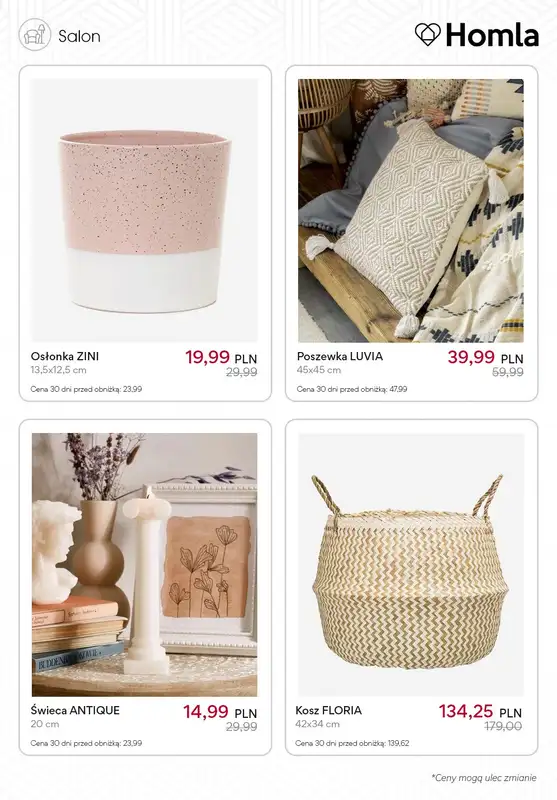557x800 pixels.
Task: Click the Homla brand name
Action: click(x=492, y=35)
